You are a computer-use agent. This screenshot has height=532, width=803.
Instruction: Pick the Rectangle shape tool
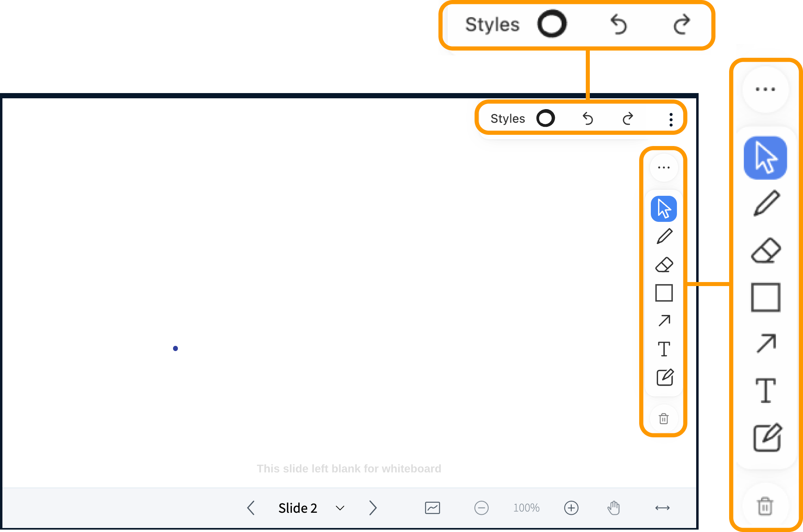pyautogui.click(x=664, y=293)
